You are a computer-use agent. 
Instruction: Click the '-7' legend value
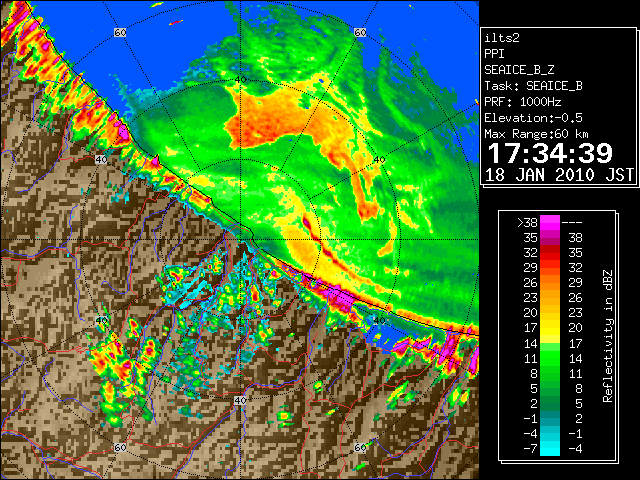(x=530, y=448)
